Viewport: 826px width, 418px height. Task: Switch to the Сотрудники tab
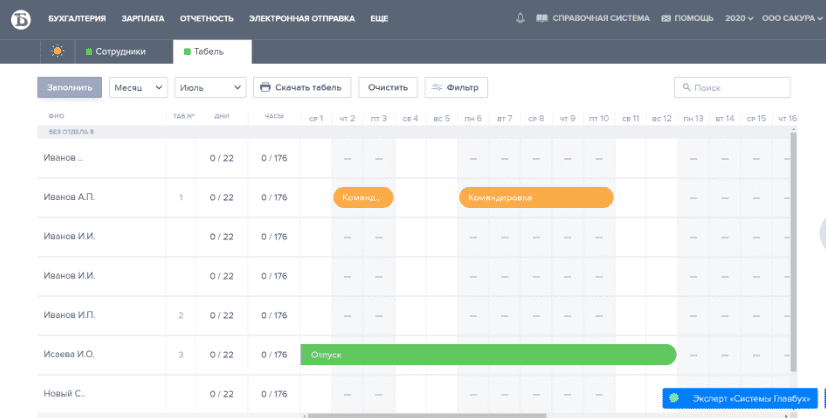tap(115, 52)
